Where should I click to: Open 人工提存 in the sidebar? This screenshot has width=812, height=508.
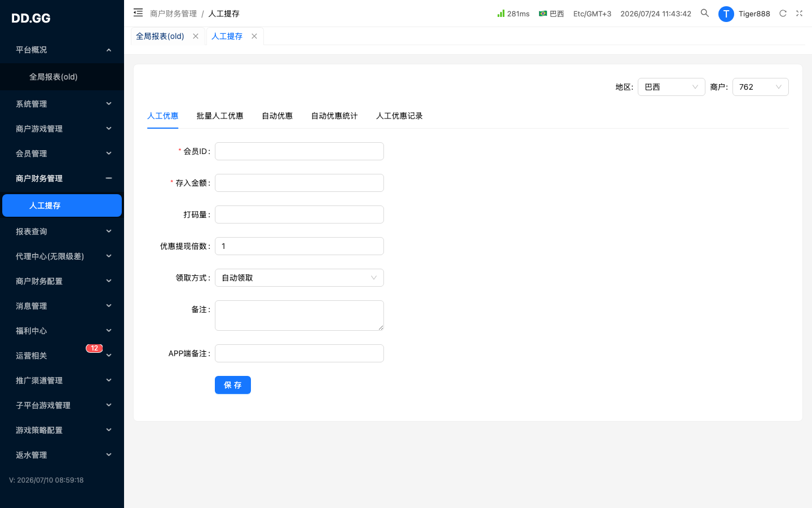(62, 205)
